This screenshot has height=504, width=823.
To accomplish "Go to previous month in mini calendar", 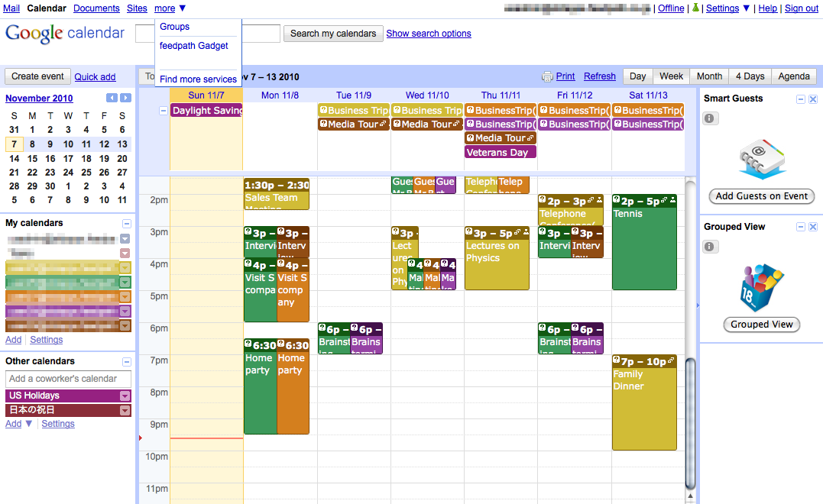I will click(112, 98).
